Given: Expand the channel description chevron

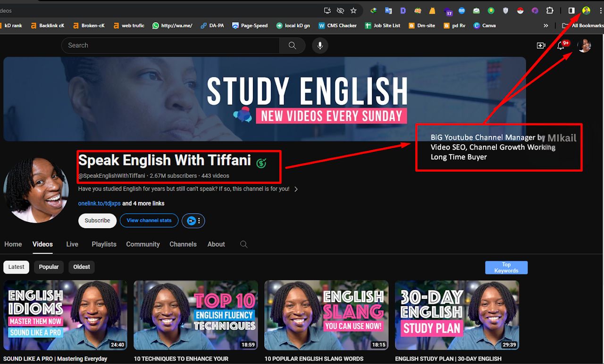Looking at the screenshot, I should click(x=296, y=189).
